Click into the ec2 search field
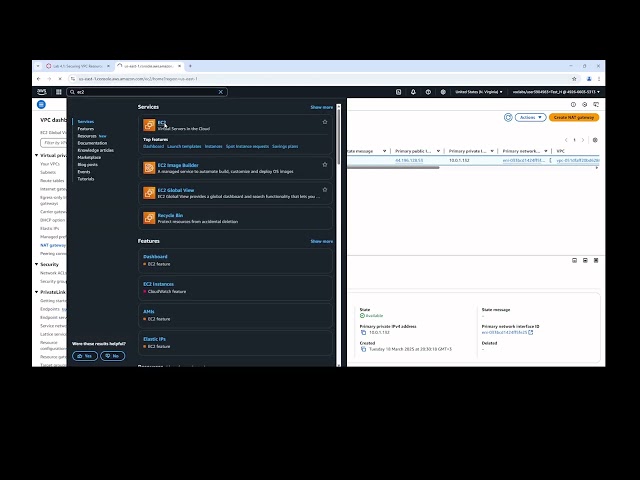Screen dimensions: 640x480 [146, 92]
